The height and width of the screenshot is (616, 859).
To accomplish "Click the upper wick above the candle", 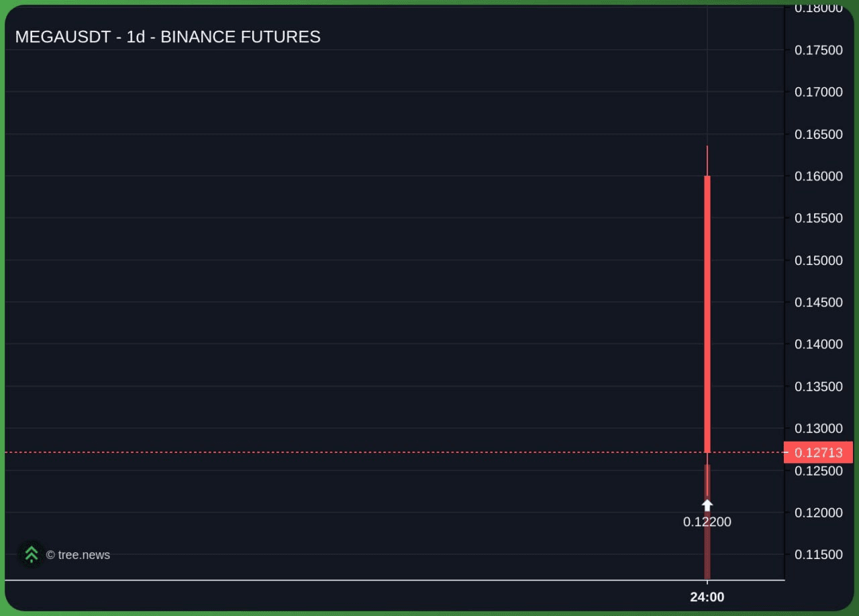I will point(707,160).
